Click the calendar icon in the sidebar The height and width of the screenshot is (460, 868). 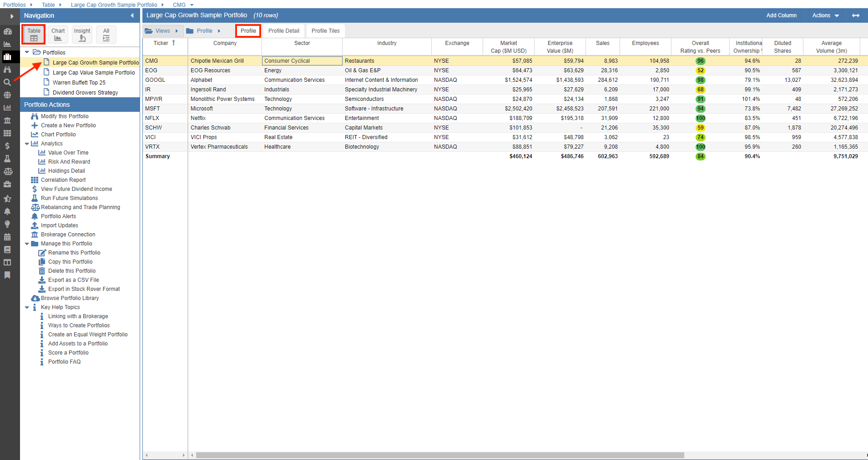pos(7,237)
